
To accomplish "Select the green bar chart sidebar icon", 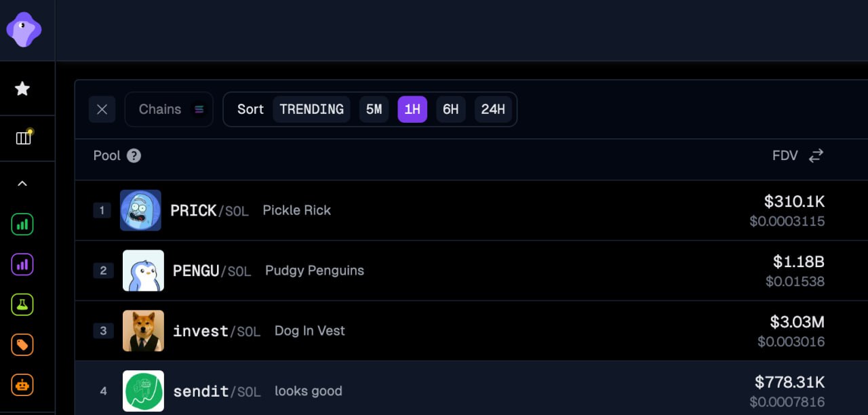I will tap(22, 224).
